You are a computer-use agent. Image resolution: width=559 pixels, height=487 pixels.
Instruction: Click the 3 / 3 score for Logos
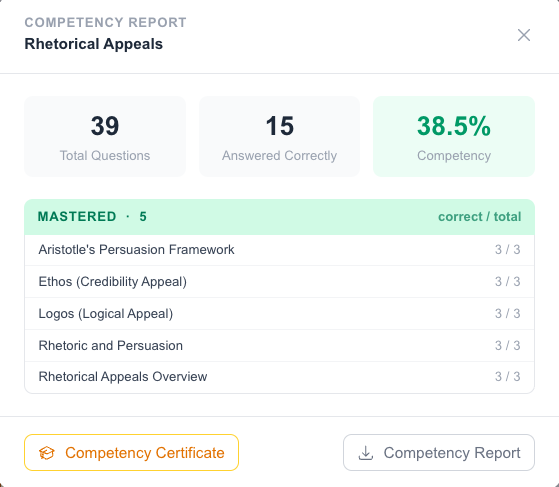click(507, 314)
